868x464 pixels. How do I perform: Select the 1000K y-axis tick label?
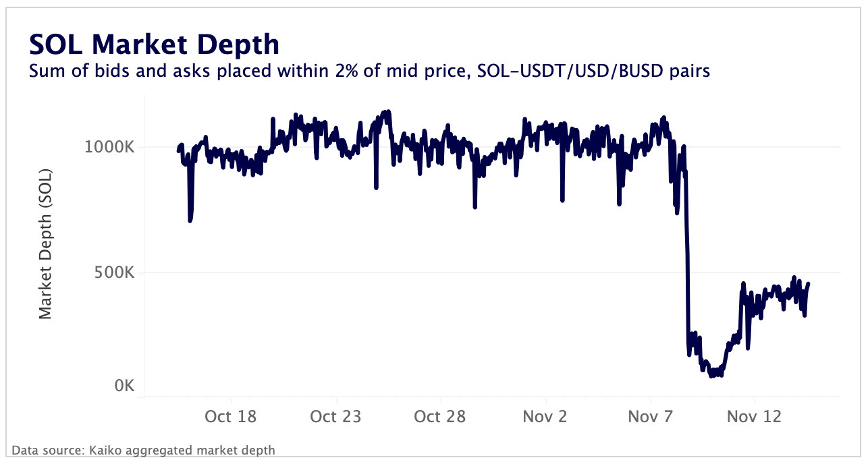click(109, 147)
